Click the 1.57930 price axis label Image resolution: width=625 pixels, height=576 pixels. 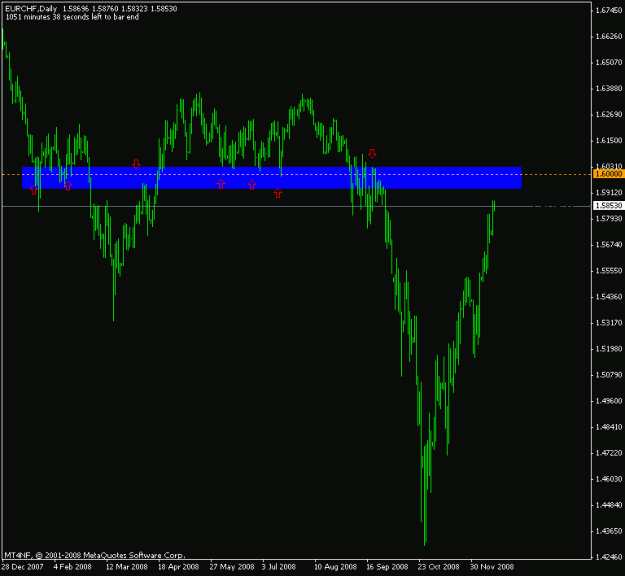pos(609,218)
